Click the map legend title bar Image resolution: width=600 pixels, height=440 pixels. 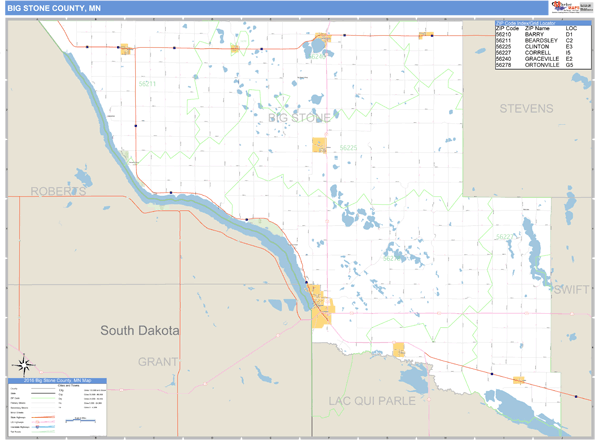pos(60,381)
